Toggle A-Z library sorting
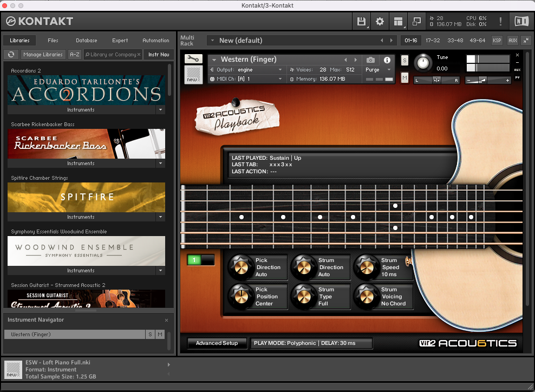 point(75,55)
